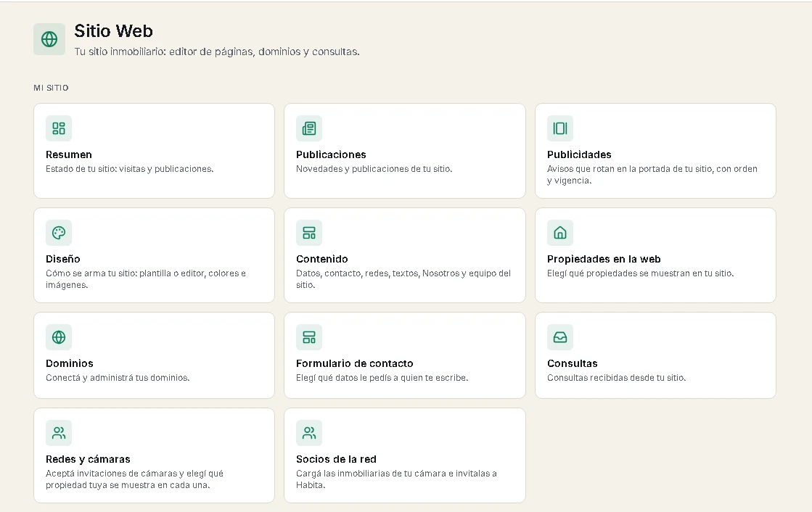Click the Consultas inbox icon
Viewport: 812px width, 512px height.
click(559, 337)
